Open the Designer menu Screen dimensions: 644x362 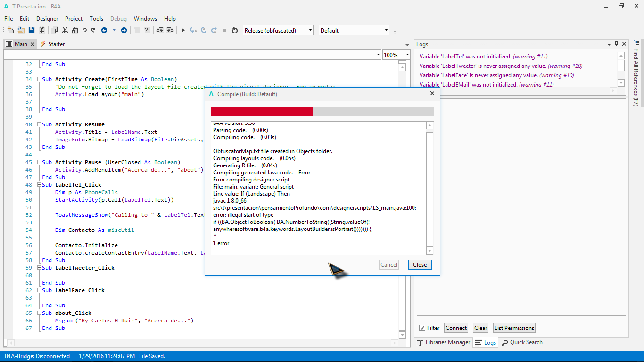[47, 19]
